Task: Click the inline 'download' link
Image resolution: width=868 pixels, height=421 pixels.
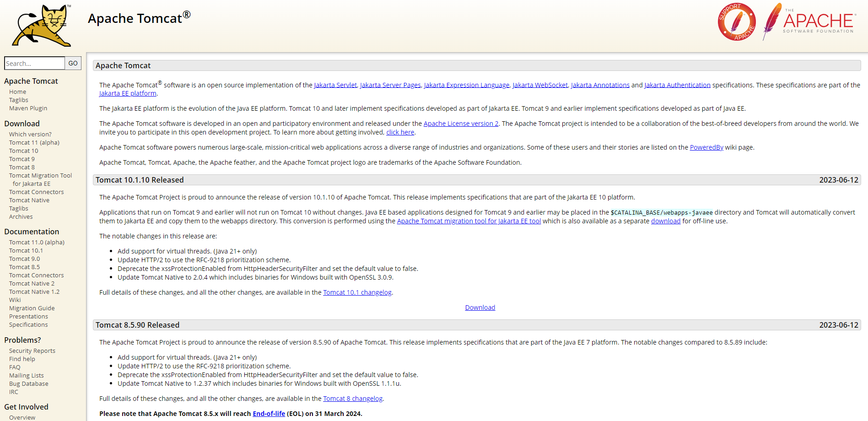Action: [666, 221]
